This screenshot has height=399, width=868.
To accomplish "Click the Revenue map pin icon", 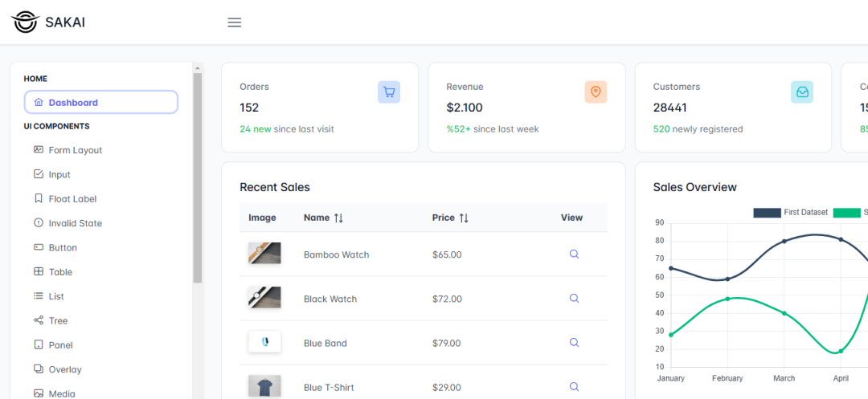I will pyautogui.click(x=596, y=92).
